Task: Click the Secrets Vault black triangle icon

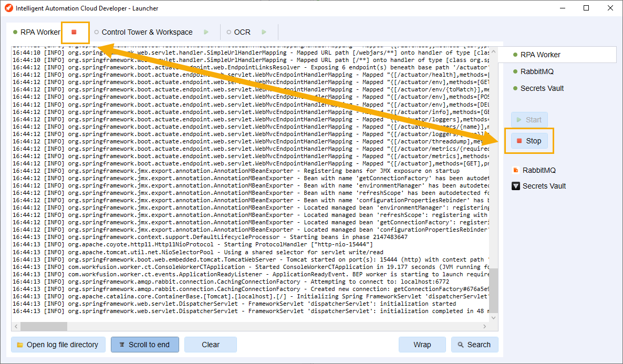Action: pos(516,186)
